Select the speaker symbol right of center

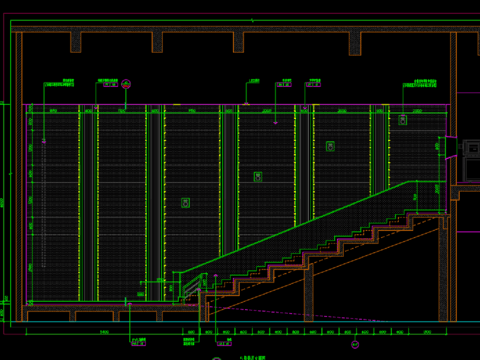coord(330,146)
